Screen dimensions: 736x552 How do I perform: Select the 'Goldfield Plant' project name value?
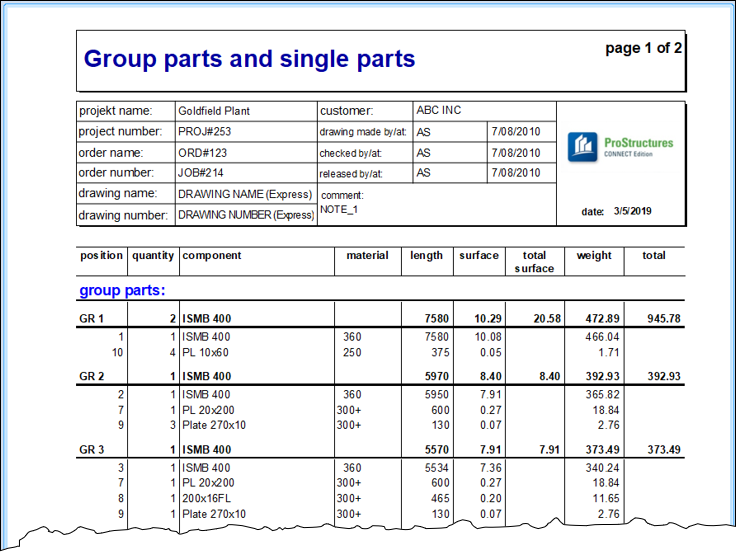point(214,111)
